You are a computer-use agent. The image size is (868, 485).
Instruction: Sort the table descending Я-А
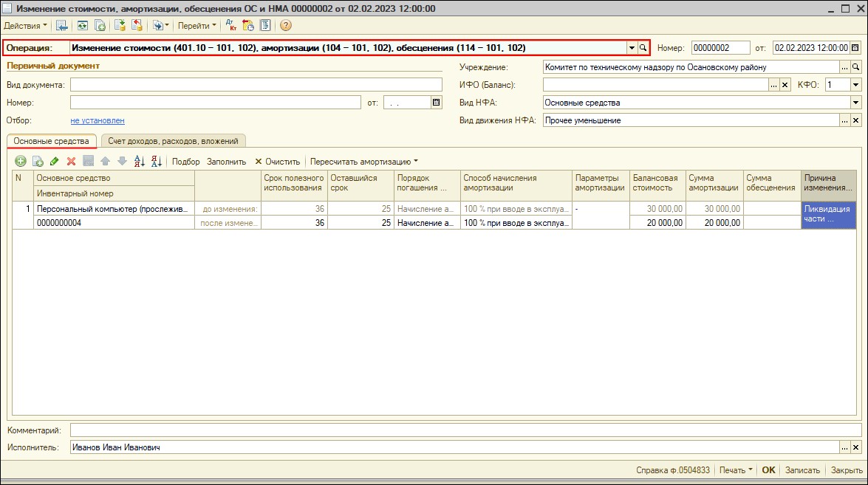pos(157,162)
